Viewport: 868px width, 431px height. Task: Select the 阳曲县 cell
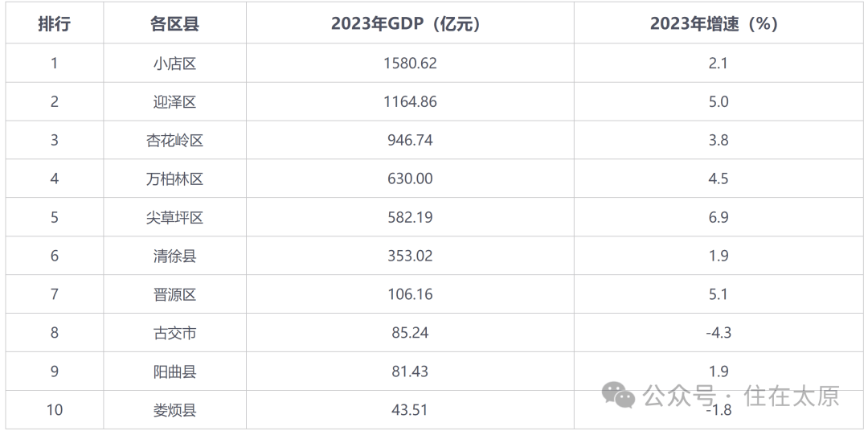point(174,371)
